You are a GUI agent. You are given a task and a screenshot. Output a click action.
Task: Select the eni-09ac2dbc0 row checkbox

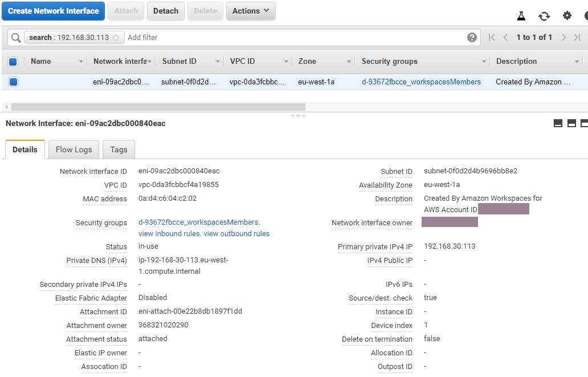(x=13, y=82)
